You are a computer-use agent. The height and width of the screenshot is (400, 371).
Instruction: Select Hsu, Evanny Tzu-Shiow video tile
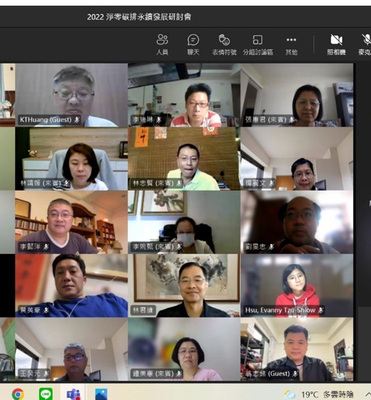[297, 285]
